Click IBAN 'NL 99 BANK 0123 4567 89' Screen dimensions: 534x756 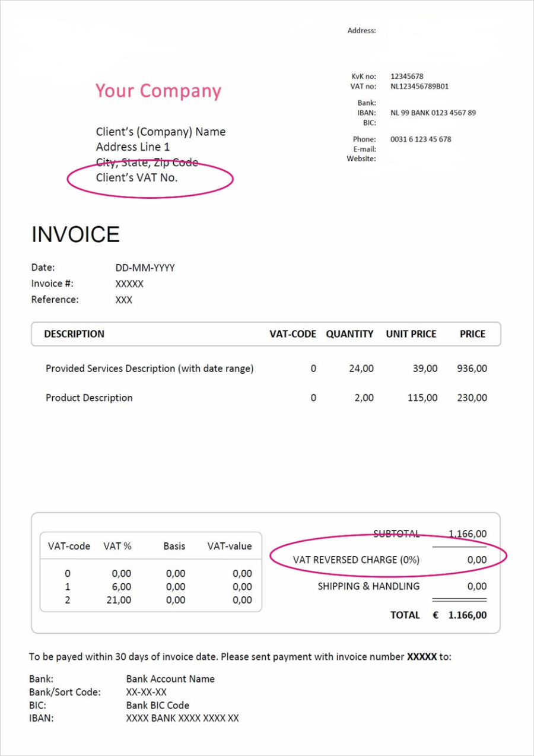click(x=433, y=112)
